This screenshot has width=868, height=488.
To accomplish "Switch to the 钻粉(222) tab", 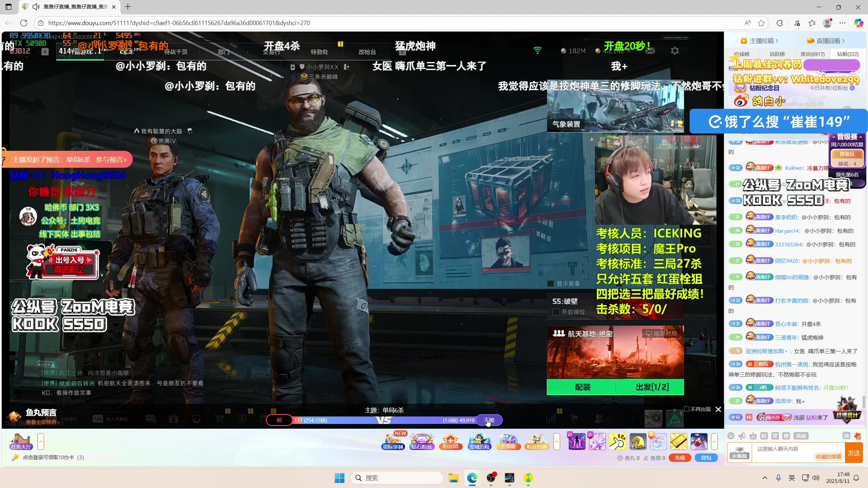I will [848, 54].
